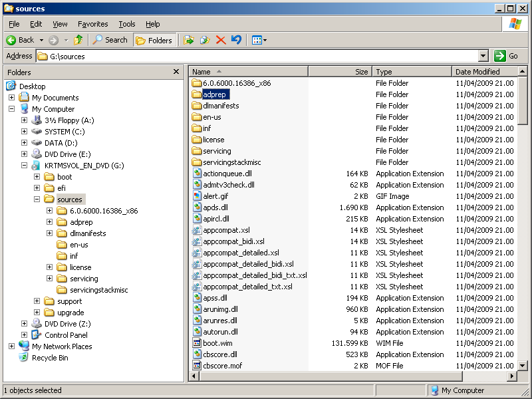The height and width of the screenshot is (399, 532).
Task: Click the G:\sources address field
Action: pyautogui.click(x=257, y=56)
